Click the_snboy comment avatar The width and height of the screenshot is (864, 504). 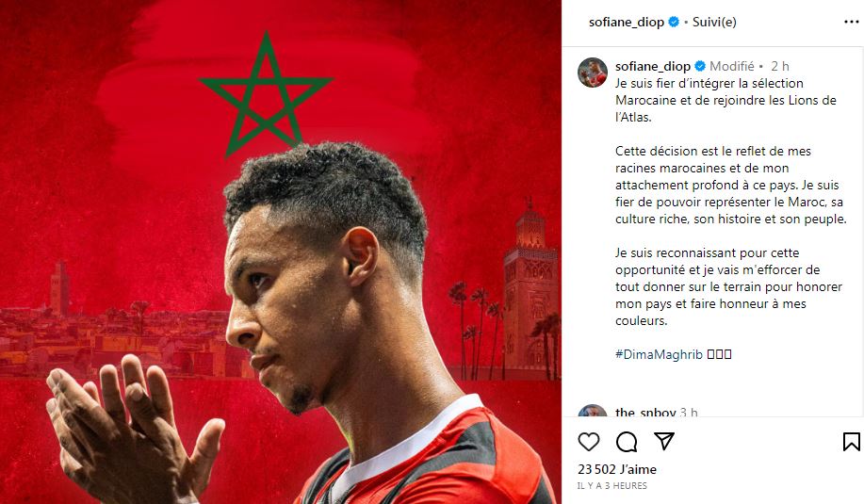click(x=593, y=411)
